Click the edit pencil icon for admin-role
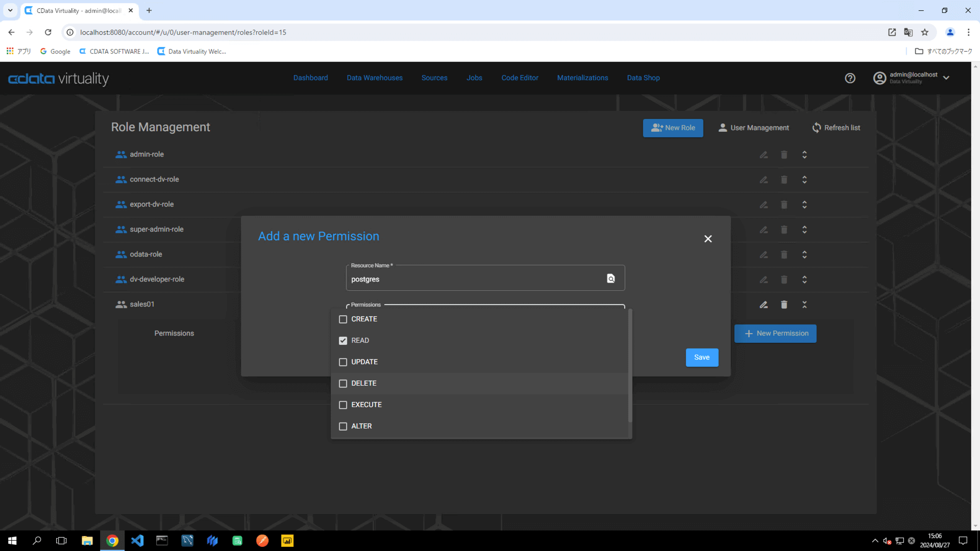Viewport: 980px width, 551px height. [x=764, y=155]
